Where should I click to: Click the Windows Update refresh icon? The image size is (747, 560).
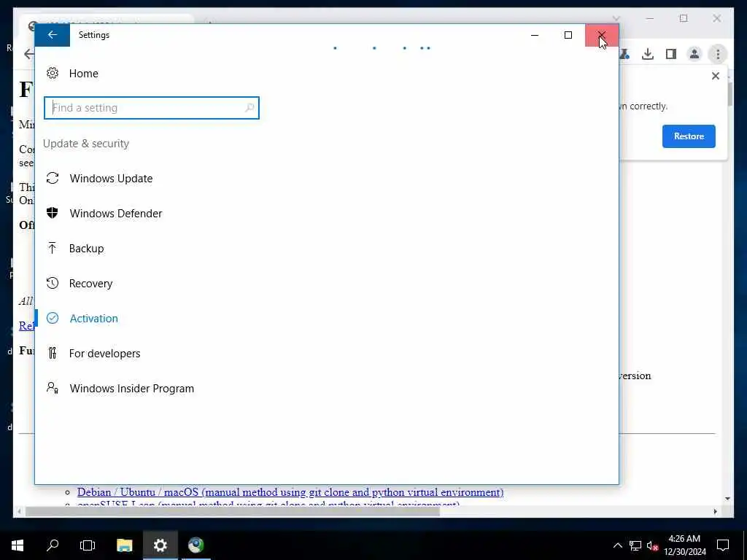pos(53,178)
